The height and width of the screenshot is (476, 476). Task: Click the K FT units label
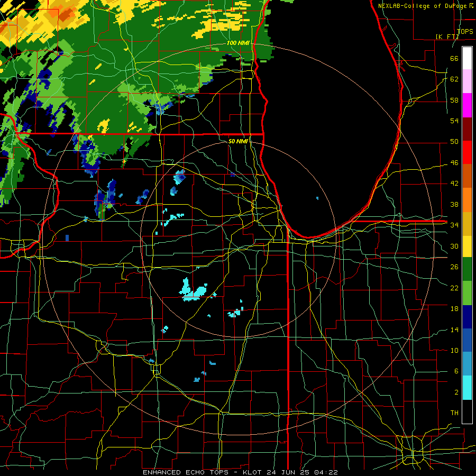(x=447, y=37)
